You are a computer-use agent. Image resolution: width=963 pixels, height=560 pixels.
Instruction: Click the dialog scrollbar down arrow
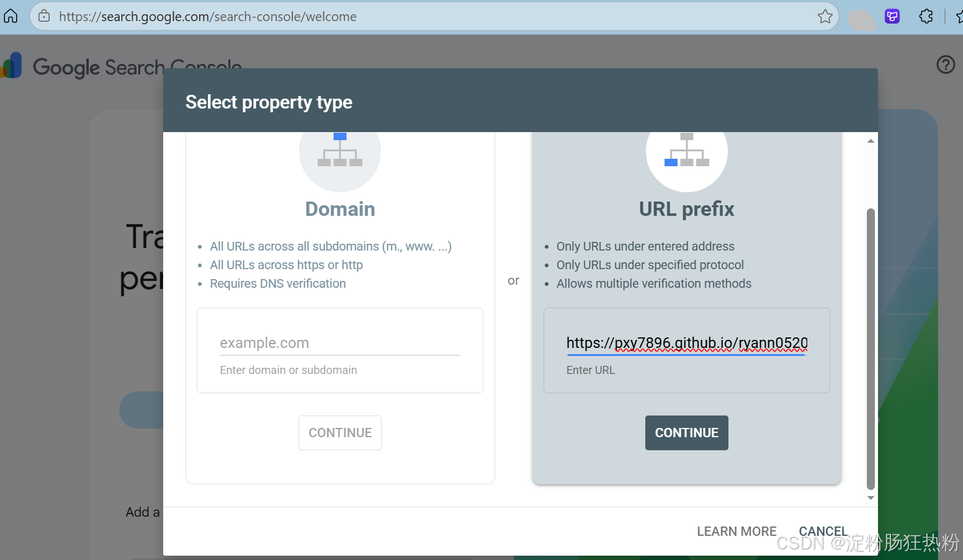click(x=871, y=498)
